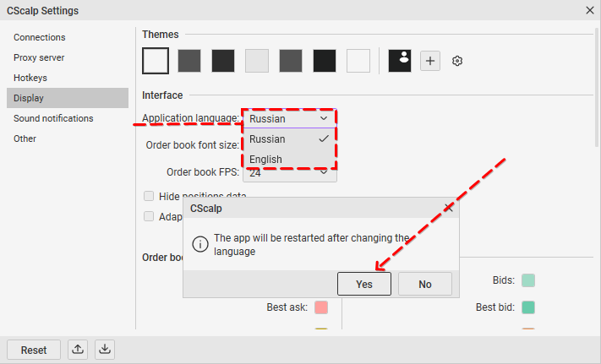Choose English in the language list
This screenshot has height=364, width=601.
290,160
